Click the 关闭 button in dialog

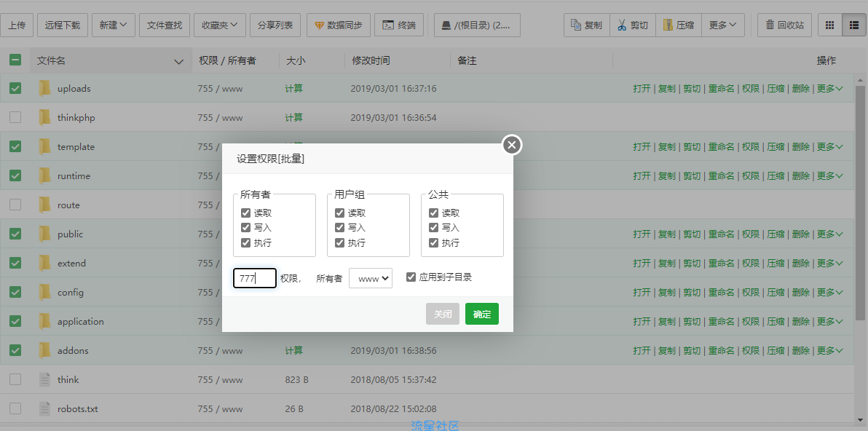point(443,314)
